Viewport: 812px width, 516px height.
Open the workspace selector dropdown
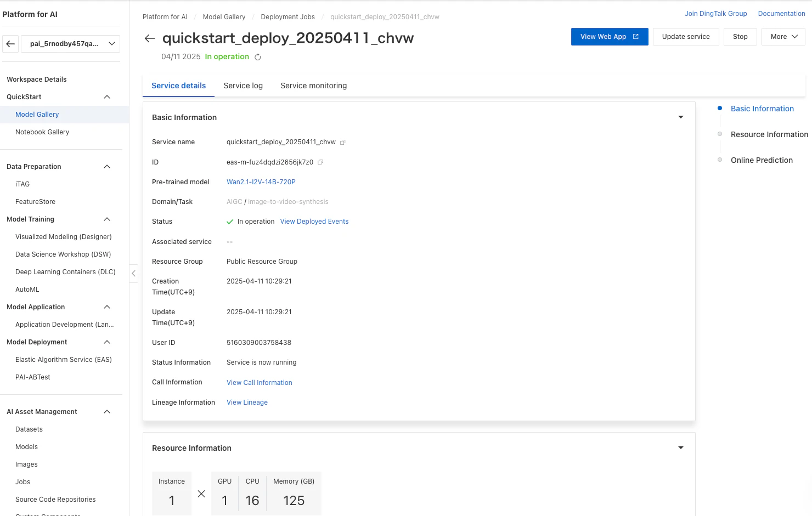pos(70,44)
